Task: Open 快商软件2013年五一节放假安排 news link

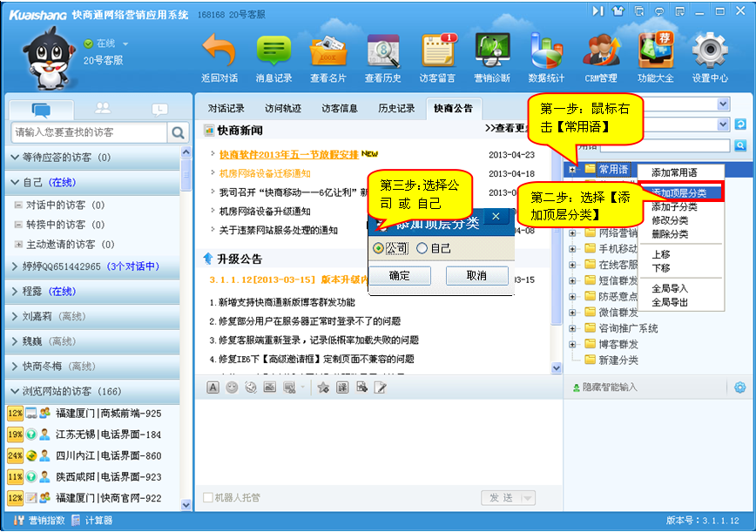Action: [284, 154]
